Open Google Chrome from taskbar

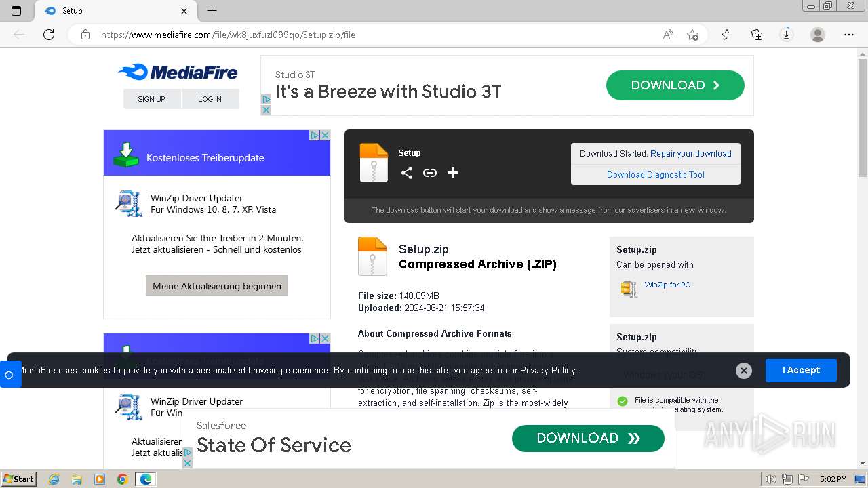click(123, 479)
